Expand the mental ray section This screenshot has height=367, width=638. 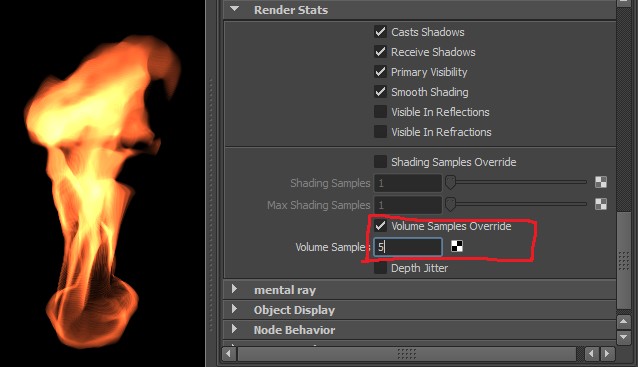[x=234, y=289]
